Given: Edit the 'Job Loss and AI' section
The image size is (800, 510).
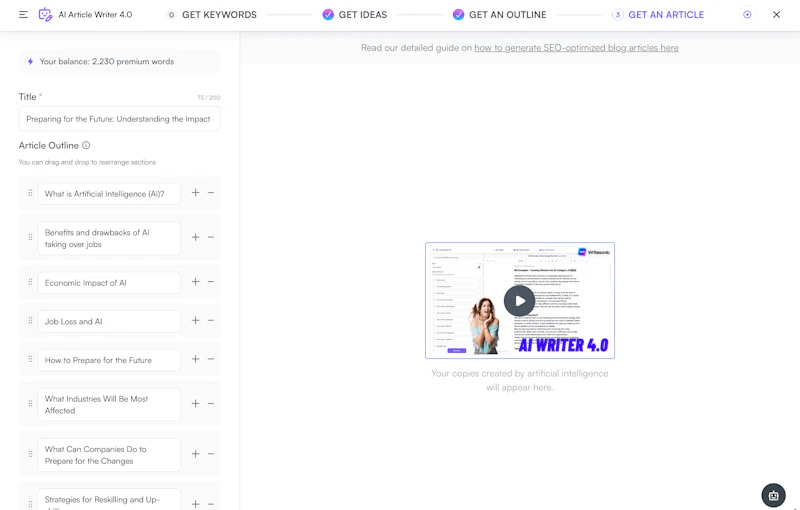Looking at the screenshot, I should [109, 321].
